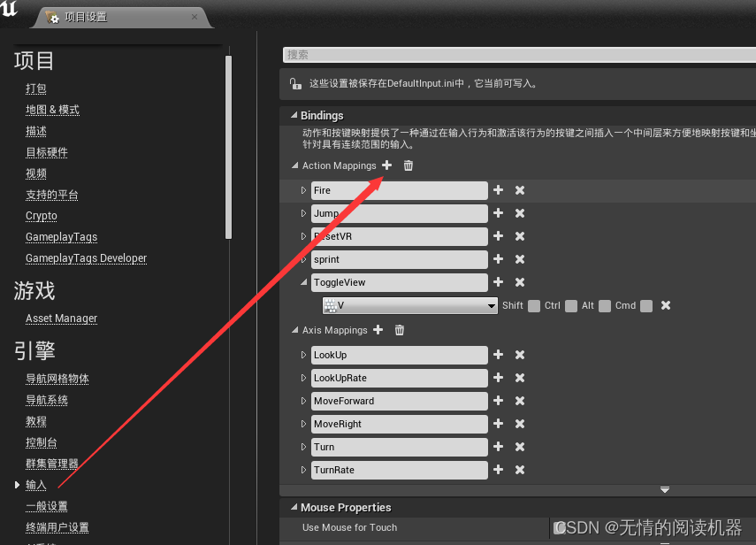Remove the LookUp axis mapping
This screenshot has width=756, height=545.
pyautogui.click(x=519, y=355)
